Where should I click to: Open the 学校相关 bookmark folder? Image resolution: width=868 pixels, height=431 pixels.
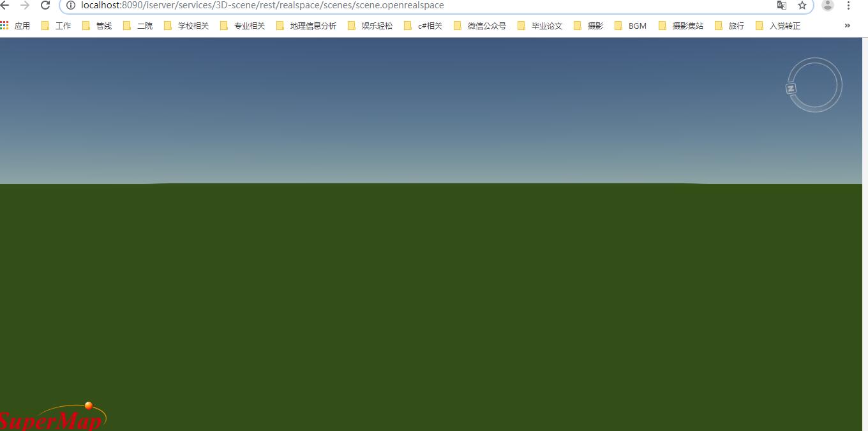coord(186,26)
